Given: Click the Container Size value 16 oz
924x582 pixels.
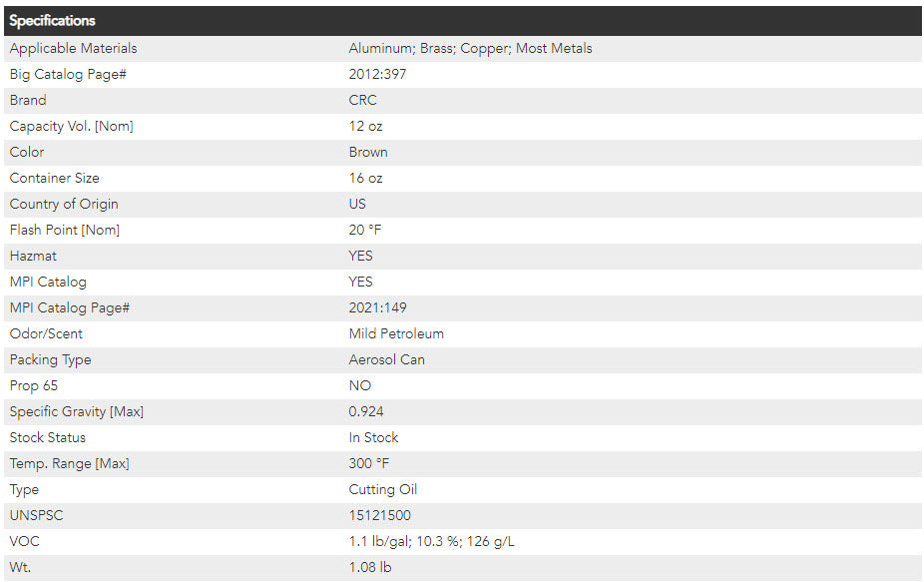Looking at the screenshot, I should (x=365, y=178).
